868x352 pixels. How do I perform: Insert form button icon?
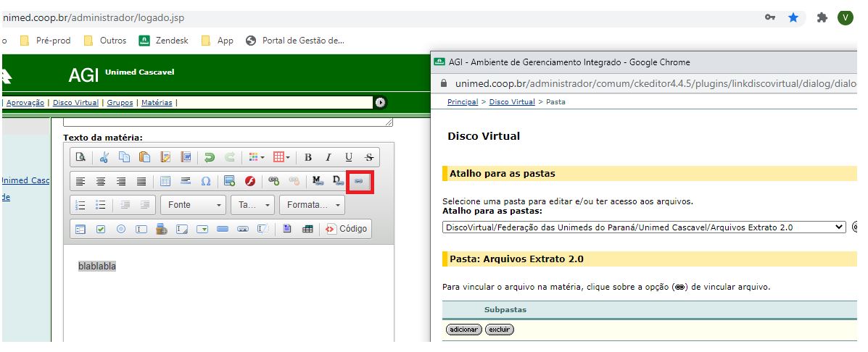(x=223, y=229)
